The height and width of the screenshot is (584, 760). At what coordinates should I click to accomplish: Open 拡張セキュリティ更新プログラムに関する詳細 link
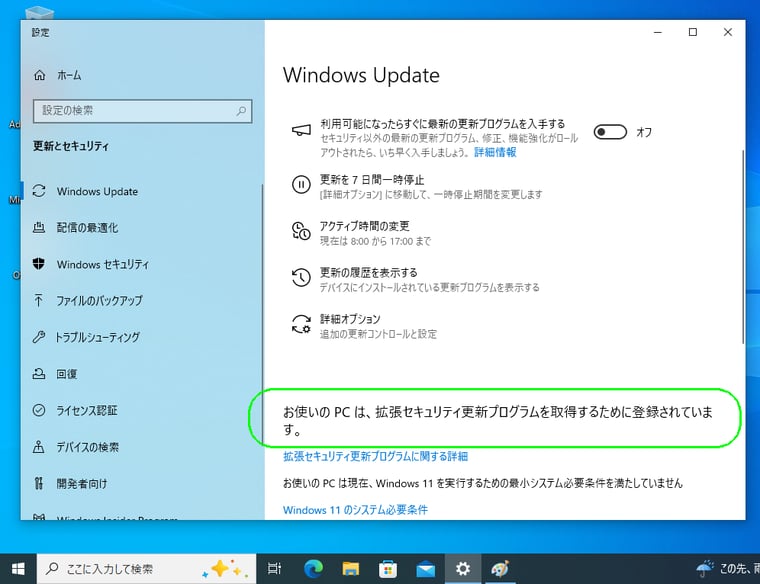[x=376, y=456]
